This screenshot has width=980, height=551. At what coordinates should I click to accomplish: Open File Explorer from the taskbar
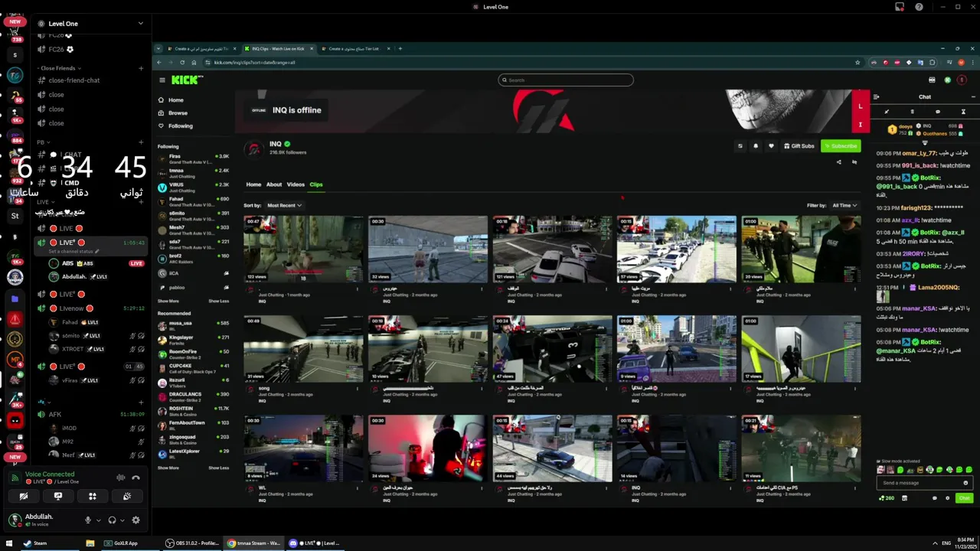90,543
